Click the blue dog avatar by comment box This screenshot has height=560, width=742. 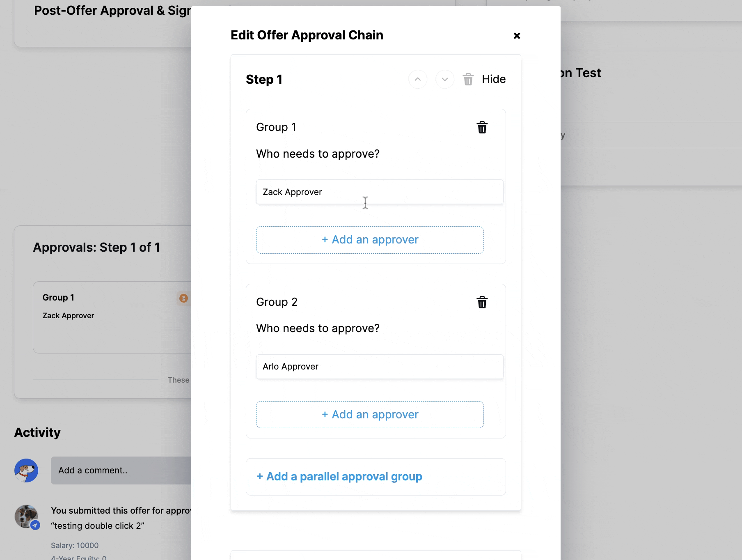(26, 470)
